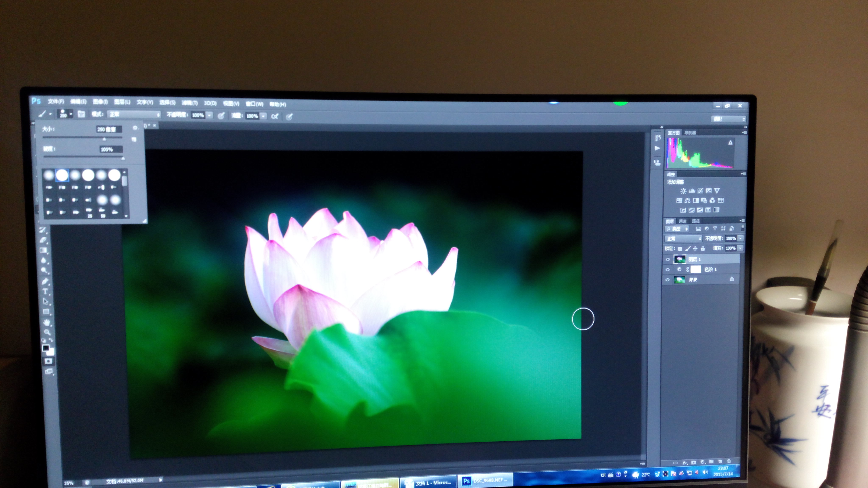Open the 帮助(H) menu
The image size is (868, 488).
(278, 104)
